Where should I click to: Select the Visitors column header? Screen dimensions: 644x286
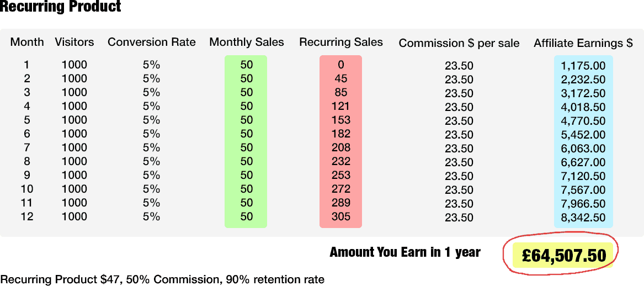[74, 42]
